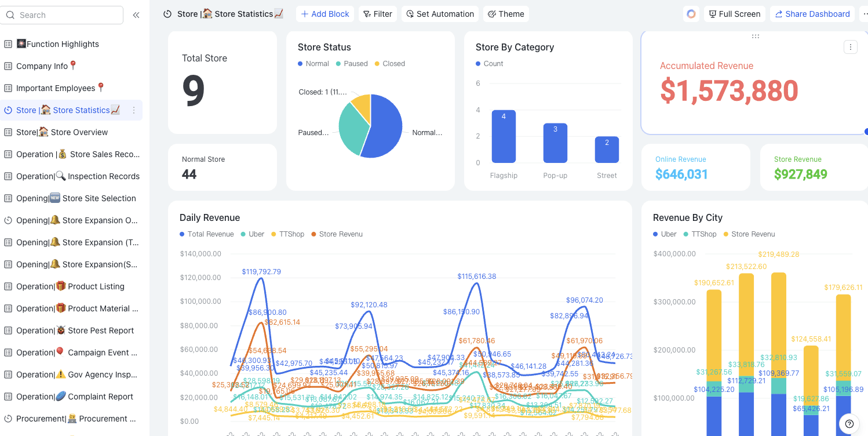This screenshot has height=436, width=868.
Task: Open more options for Store Statistics item
Action: tap(134, 110)
